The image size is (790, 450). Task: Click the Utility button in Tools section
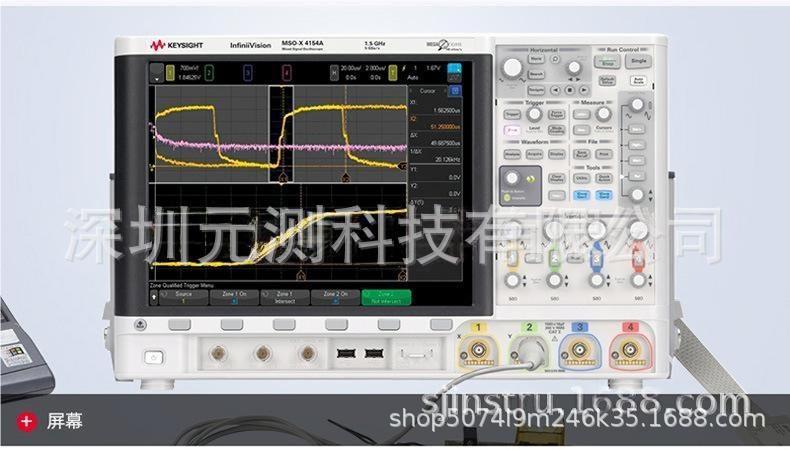click(x=581, y=178)
